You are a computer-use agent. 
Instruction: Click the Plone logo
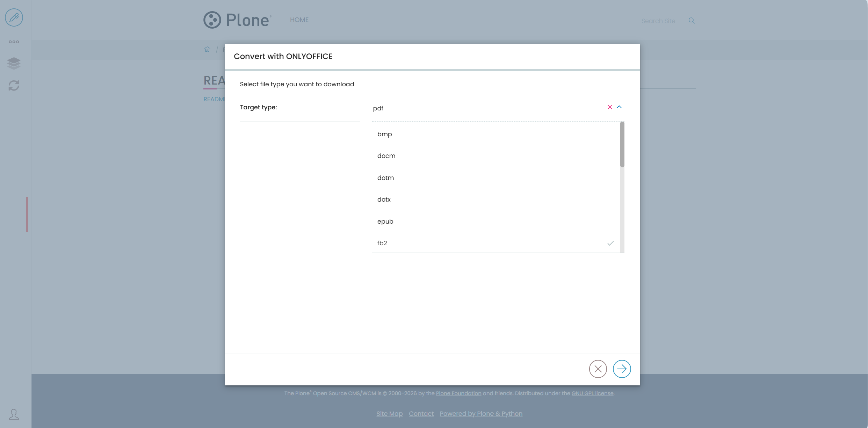(x=238, y=20)
